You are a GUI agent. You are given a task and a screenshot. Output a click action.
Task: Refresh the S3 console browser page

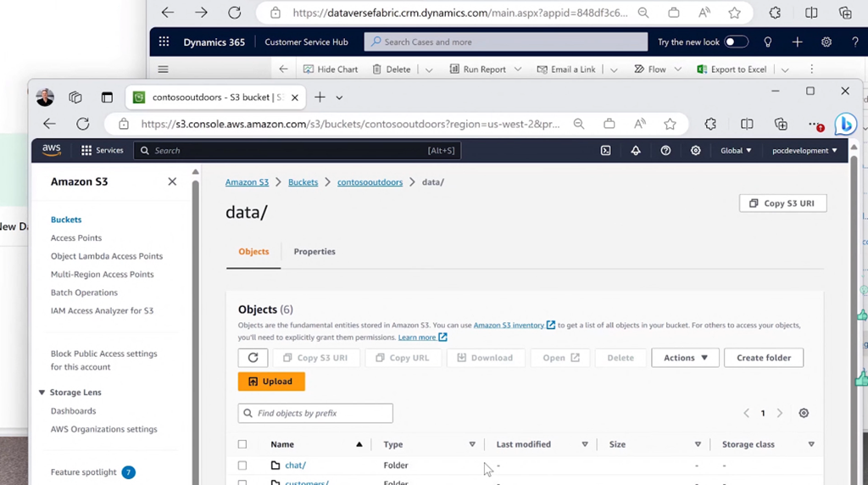pyautogui.click(x=83, y=124)
